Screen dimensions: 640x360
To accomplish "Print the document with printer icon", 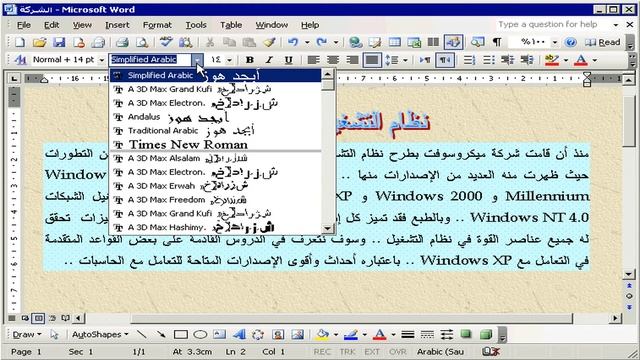I will pyautogui.click(x=122, y=42).
